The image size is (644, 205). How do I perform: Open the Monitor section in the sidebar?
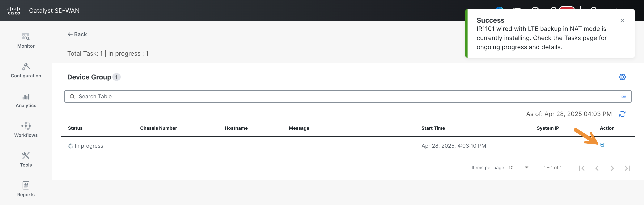pyautogui.click(x=26, y=41)
